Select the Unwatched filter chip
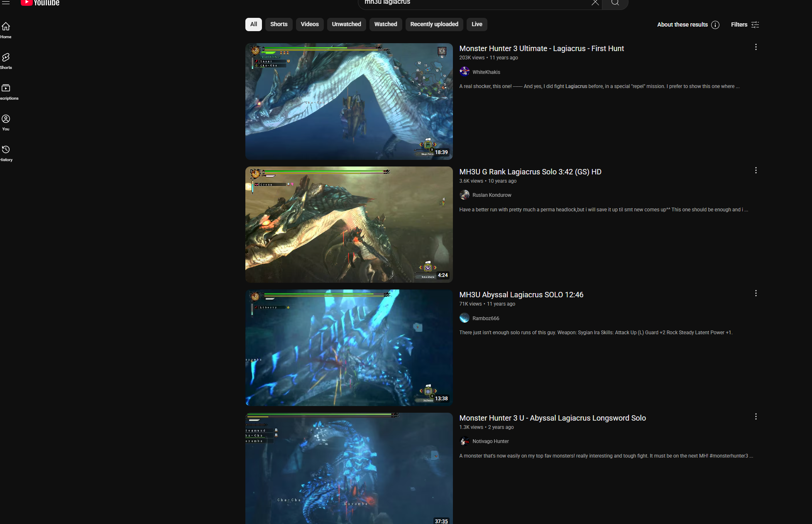This screenshot has height=524, width=812. [347, 24]
